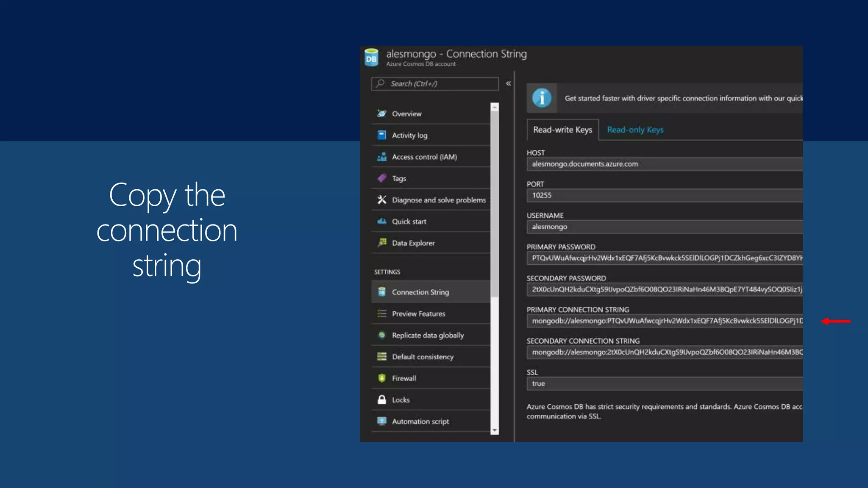Screen dimensions: 868x488
Task: Open Preview Features settings item
Action: pyautogui.click(x=418, y=313)
